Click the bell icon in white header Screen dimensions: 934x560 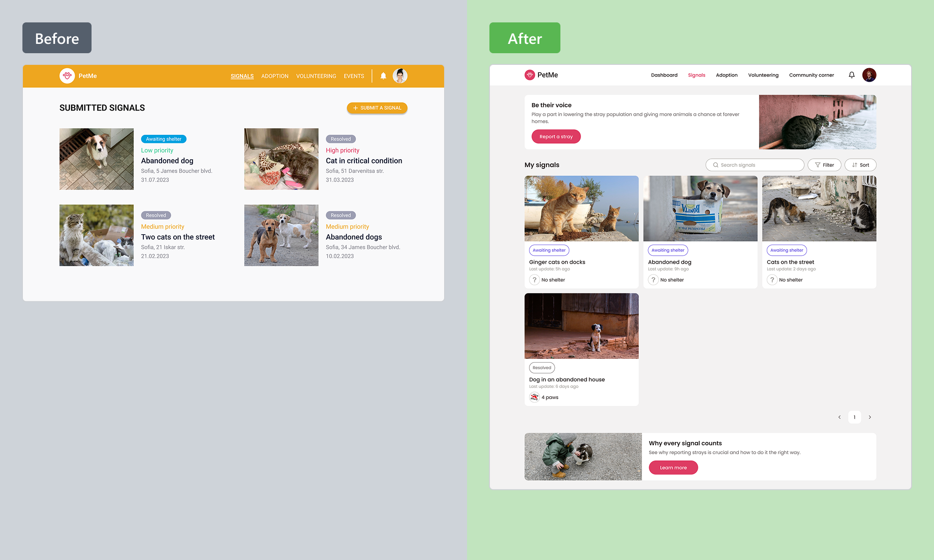coord(851,75)
